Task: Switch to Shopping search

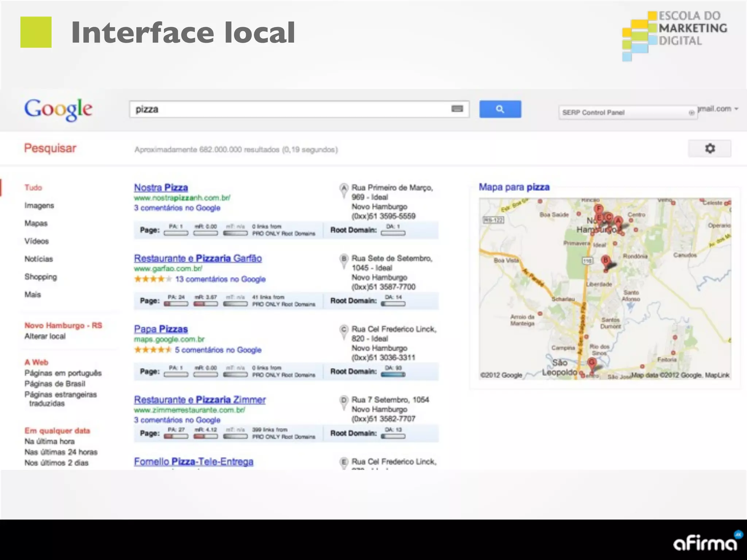Action: (x=40, y=277)
